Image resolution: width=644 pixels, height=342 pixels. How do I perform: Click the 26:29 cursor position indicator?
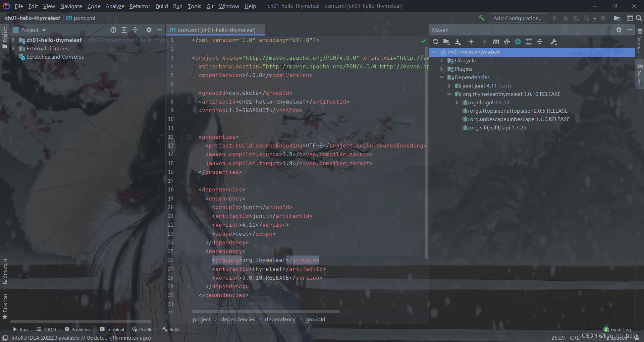558,338
